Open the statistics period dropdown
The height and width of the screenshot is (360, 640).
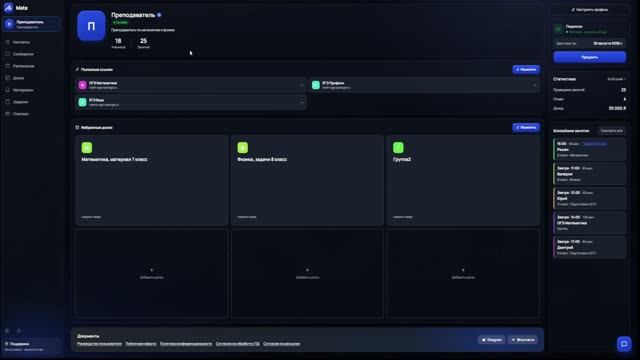(x=616, y=79)
